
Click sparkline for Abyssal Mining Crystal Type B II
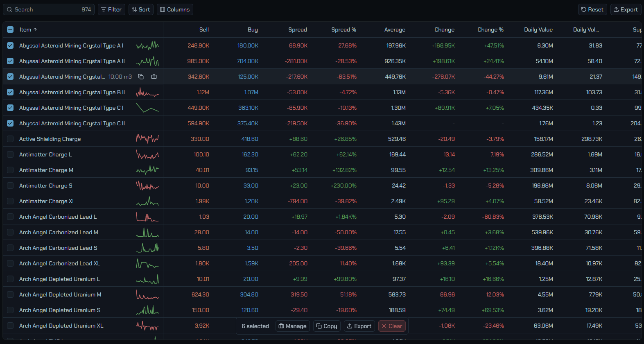tap(147, 92)
